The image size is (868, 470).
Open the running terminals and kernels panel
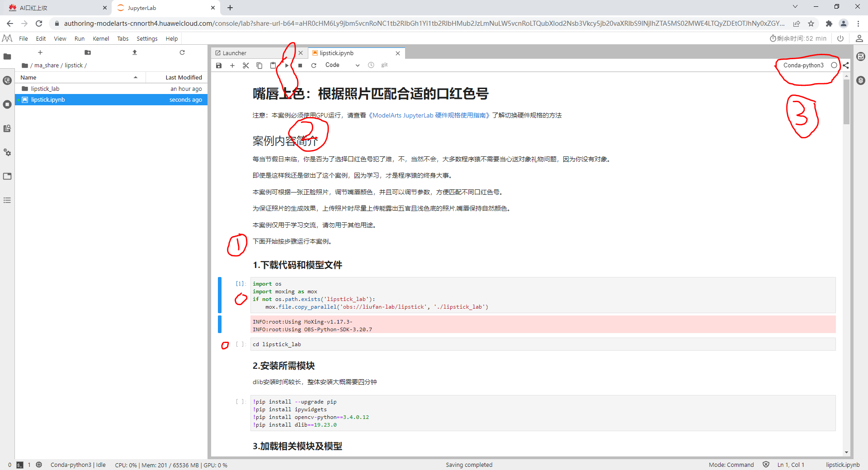click(7, 104)
